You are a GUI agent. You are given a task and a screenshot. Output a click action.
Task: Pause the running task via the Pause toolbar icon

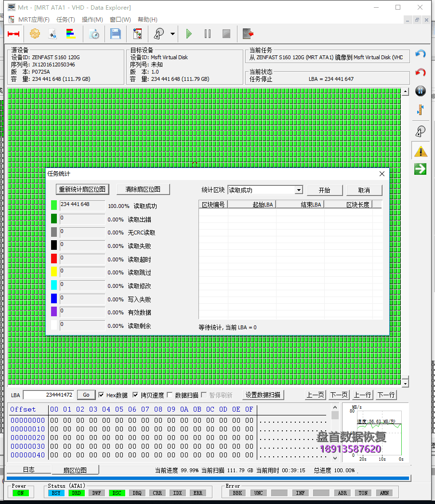click(208, 34)
